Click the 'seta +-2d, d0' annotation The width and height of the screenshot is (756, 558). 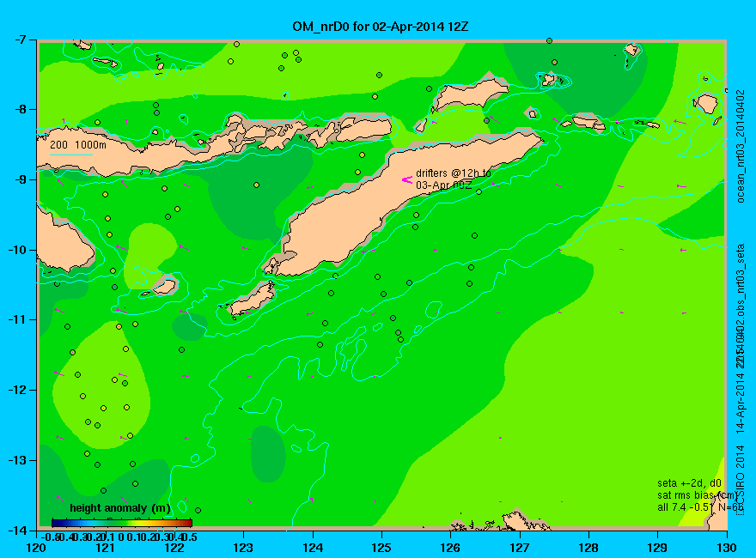coord(690,482)
